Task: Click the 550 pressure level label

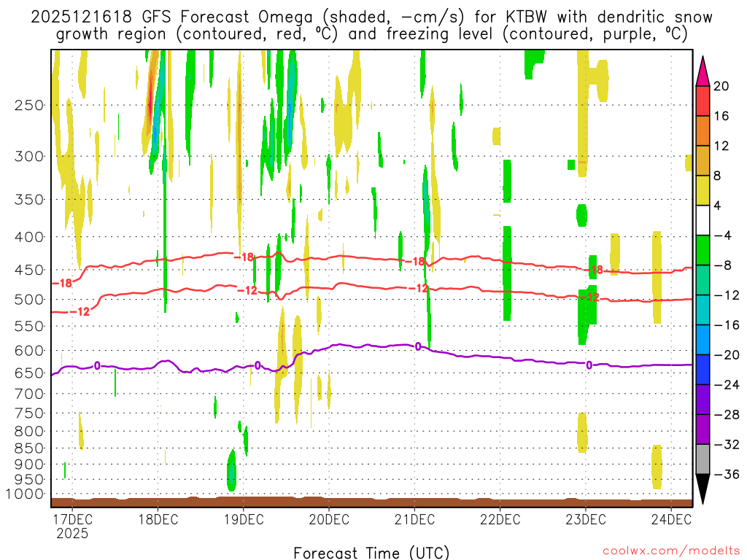Action: pos(29,326)
